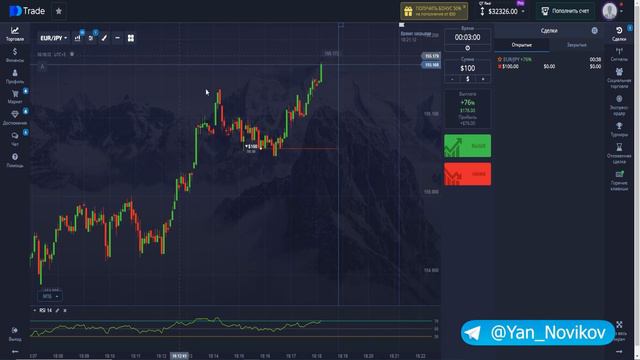Toggle the time mode clock switch
This screenshot has height=360, width=640.
pyautogui.click(x=467, y=48)
